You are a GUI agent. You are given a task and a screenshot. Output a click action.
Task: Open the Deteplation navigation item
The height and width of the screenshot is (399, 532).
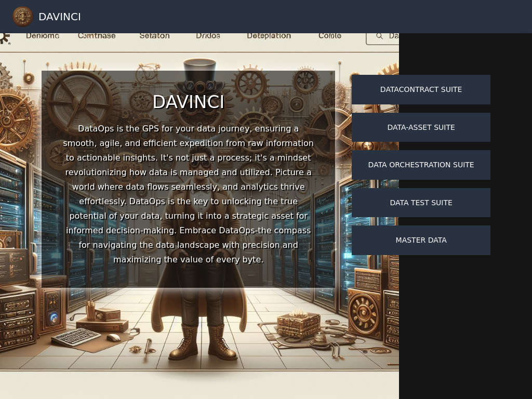click(x=269, y=36)
